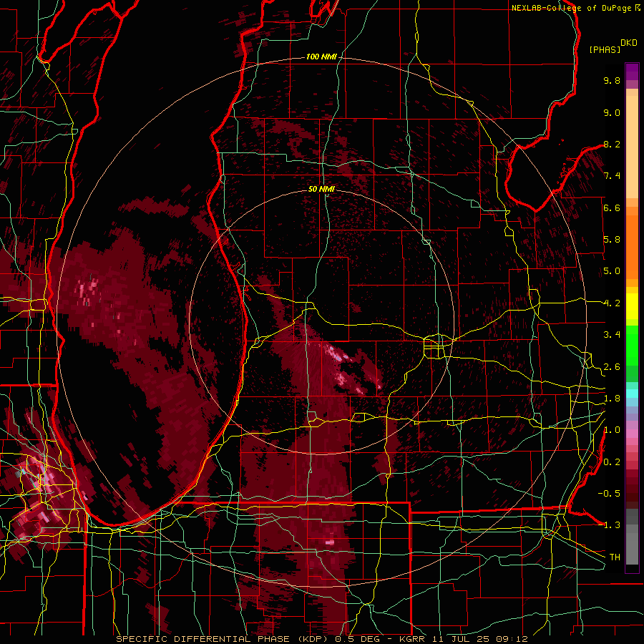
Task: Pick the cyan legend band near 1.8
Action: [632, 394]
